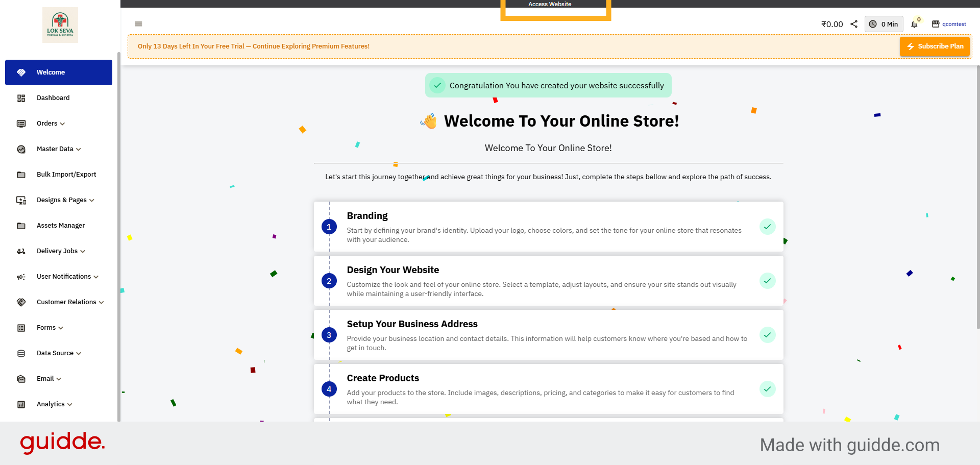The width and height of the screenshot is (980, 465).
Task: Expand the User Notifications chevron
Action: pos(96,277)
